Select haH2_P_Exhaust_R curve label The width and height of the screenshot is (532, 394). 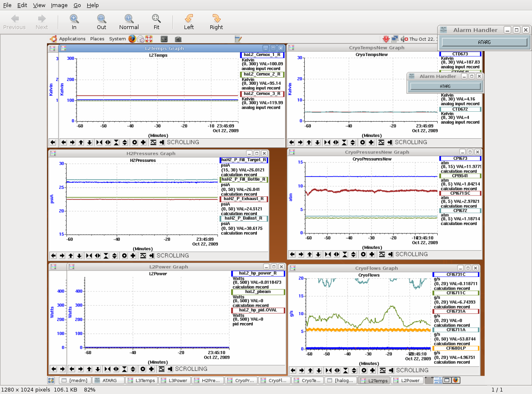pyautogui.click(x=244, y=199)
